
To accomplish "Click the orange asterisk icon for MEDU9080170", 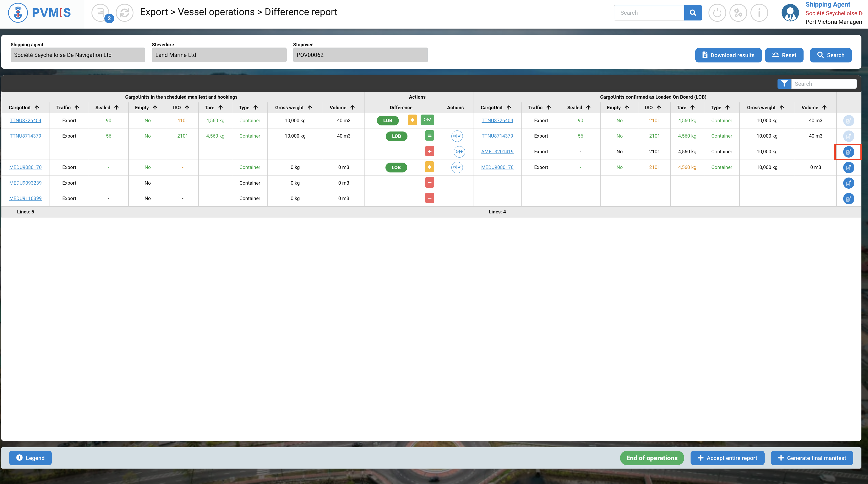I will (x=429, y=167).
